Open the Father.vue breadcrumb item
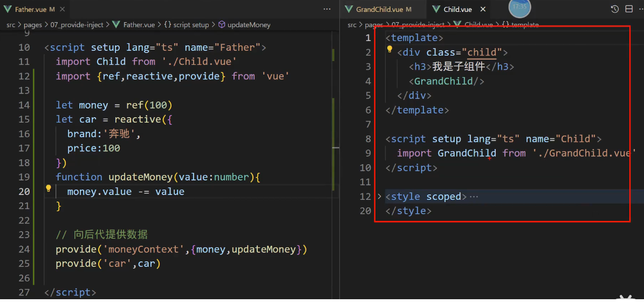This screenshot has height=303, width=644. (134, 25)
